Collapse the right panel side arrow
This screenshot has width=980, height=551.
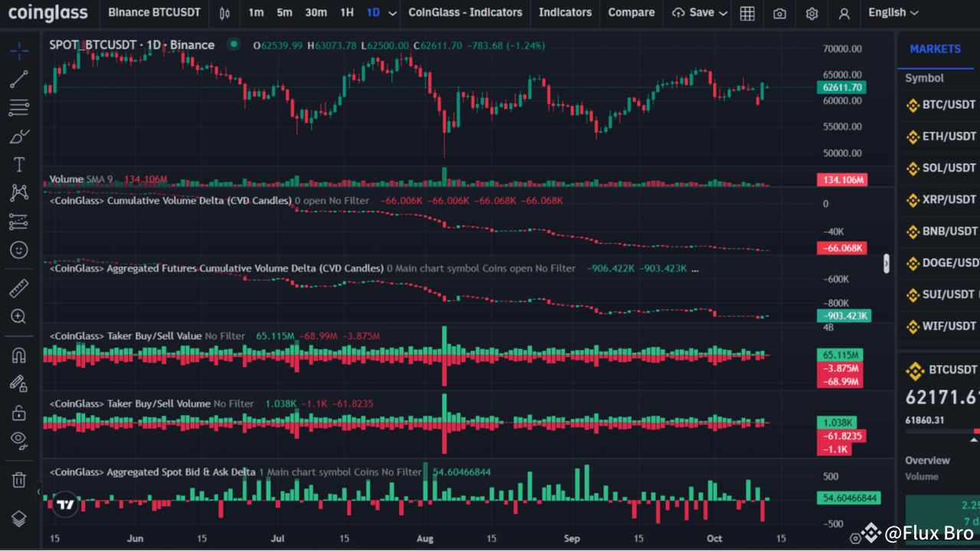887,263
